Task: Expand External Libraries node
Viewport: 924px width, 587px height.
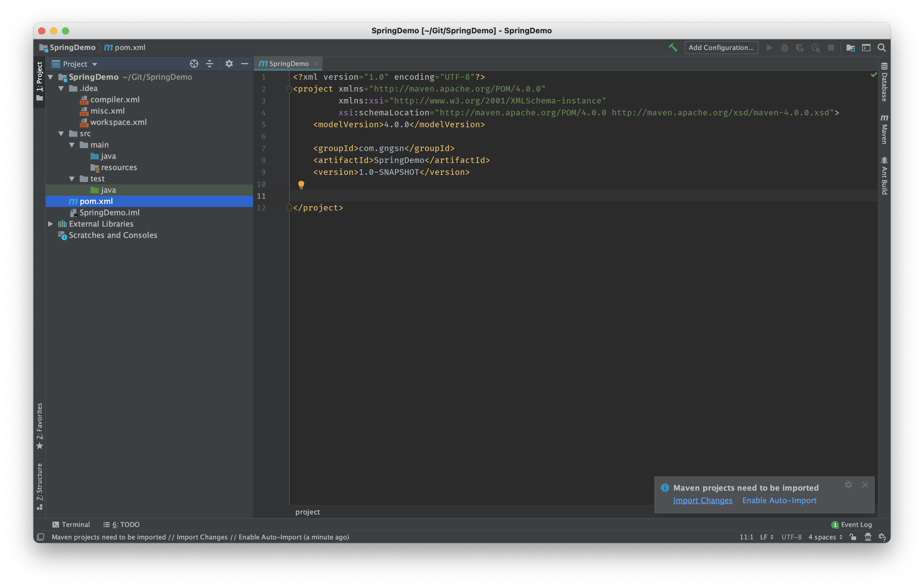Action: pyautogui.click(x=50, y=224)
